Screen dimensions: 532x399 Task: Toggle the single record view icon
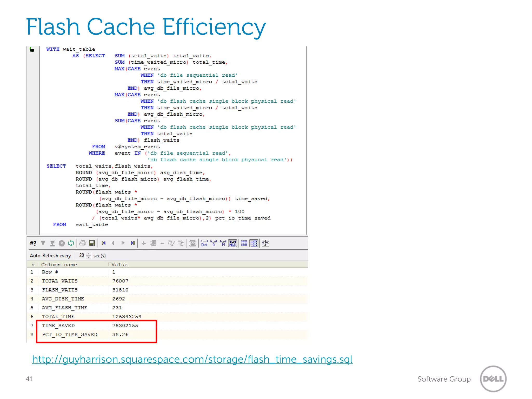point(254,243)
